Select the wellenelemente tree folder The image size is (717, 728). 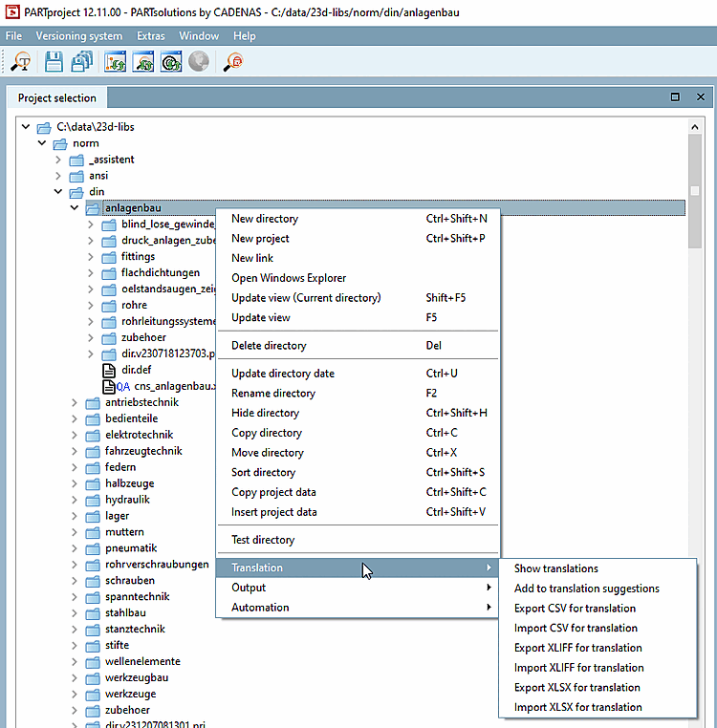point(142,662)
